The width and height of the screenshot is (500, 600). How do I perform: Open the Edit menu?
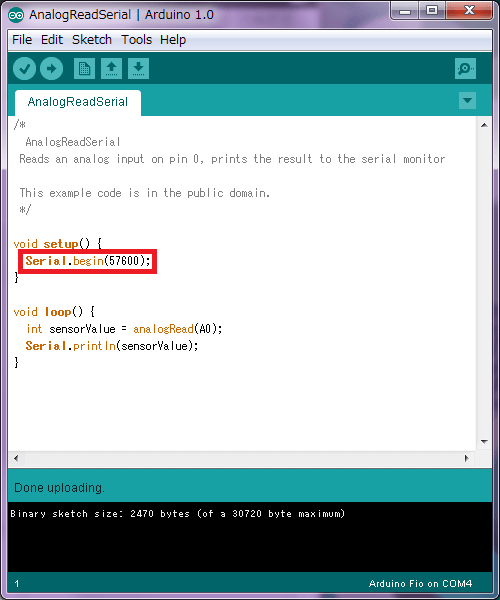pyautogui.click(x=52, y=40)
